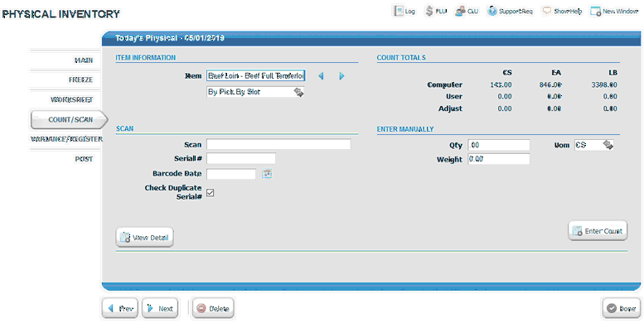Select the COUNT/SCAN tab
The image size is (644, 323).
pyautogui.click(x=70, y=119)
